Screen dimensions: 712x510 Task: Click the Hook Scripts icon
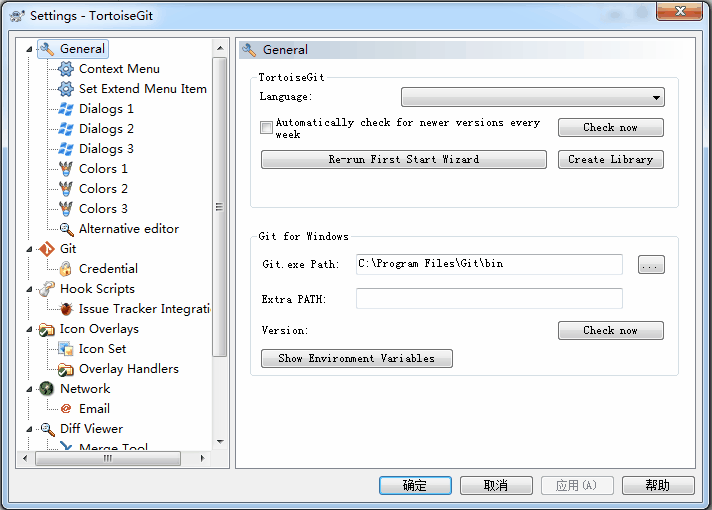[x=47, y=289]
